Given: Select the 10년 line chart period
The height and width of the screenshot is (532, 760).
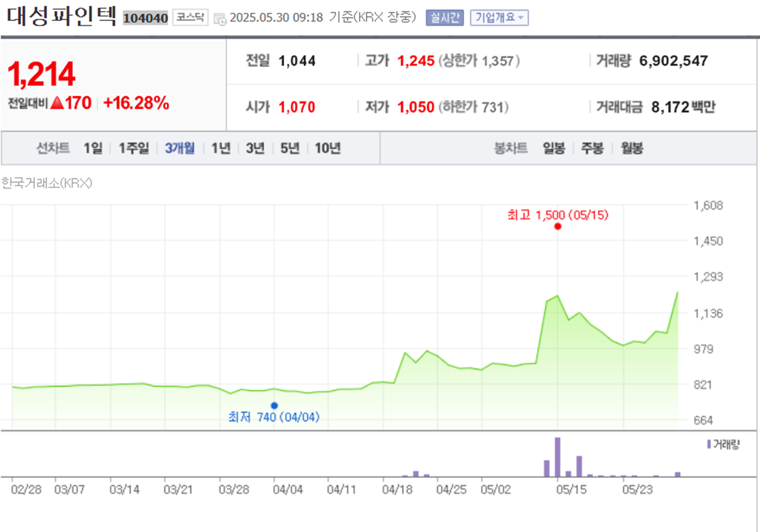Looking at the screenshot, I should [x=328, y=148].
